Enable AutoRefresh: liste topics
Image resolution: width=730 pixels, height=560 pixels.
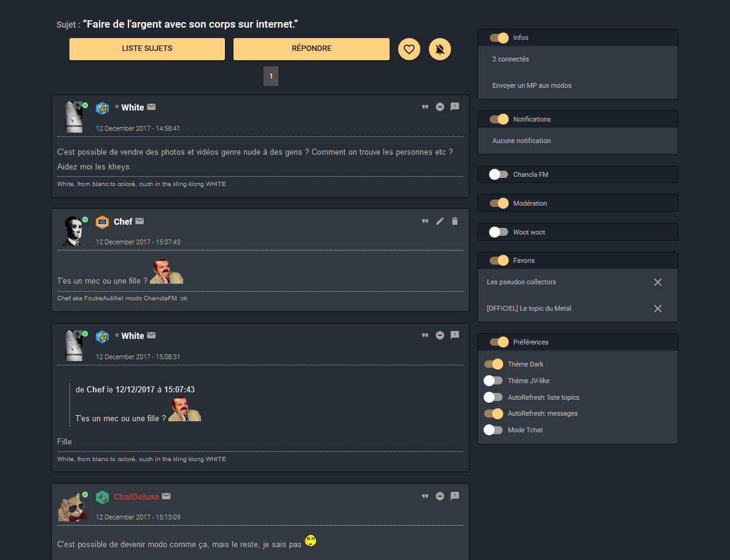point(493,397)
